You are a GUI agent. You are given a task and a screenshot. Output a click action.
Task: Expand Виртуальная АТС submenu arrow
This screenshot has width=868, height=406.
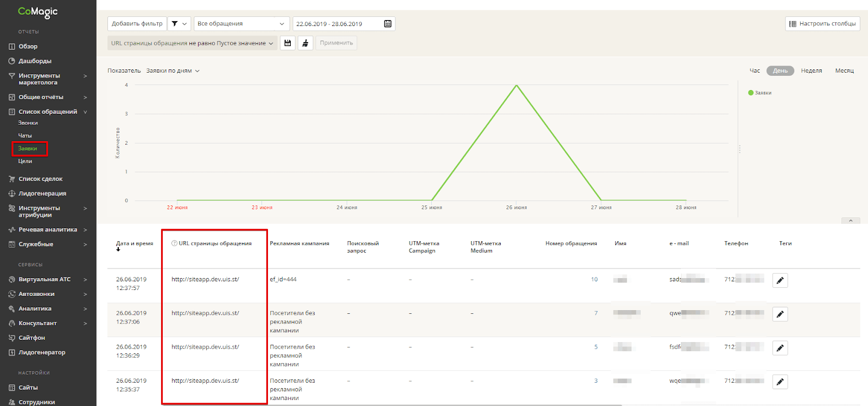tap(85, 280)
